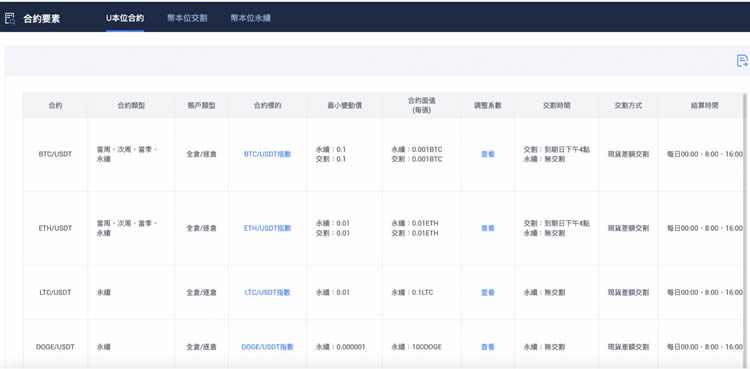The image size is (750, 369).
Task: Click the 調整系數 column header
Action: [487, 105]
